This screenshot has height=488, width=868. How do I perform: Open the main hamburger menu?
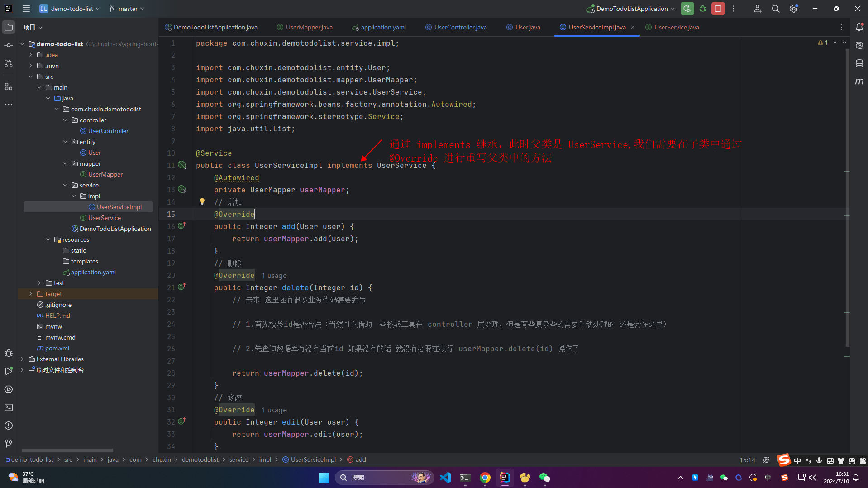(26, 9)
